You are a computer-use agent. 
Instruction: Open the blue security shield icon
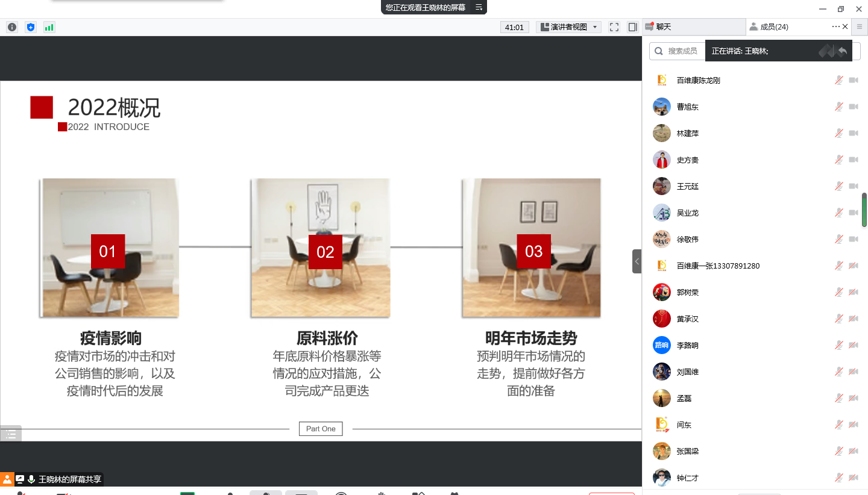[31, 27]
